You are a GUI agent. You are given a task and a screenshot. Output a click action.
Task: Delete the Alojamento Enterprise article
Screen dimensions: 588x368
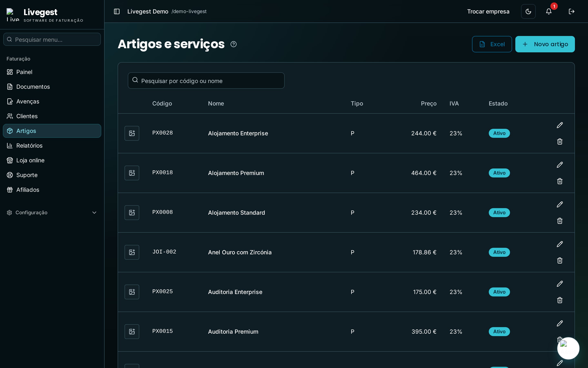click(x=560, y=141)
